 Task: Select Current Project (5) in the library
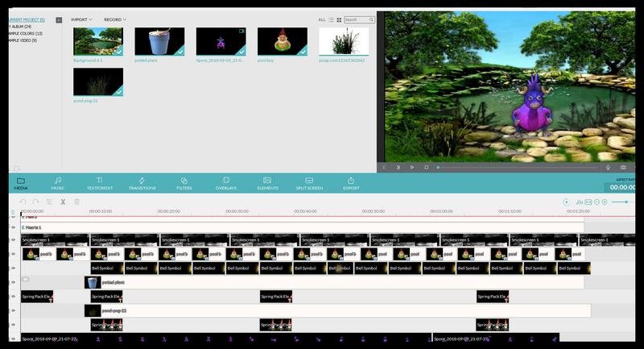[27, 19]
